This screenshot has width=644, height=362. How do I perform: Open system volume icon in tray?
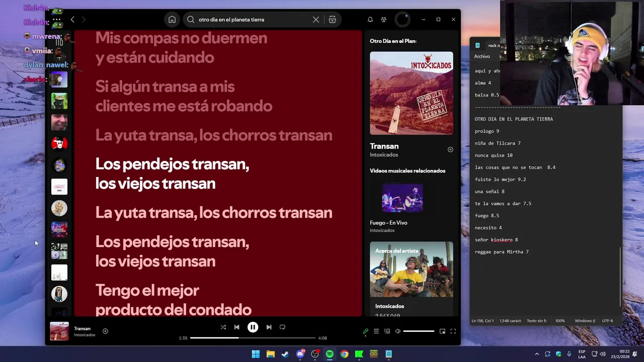(603, 354)
